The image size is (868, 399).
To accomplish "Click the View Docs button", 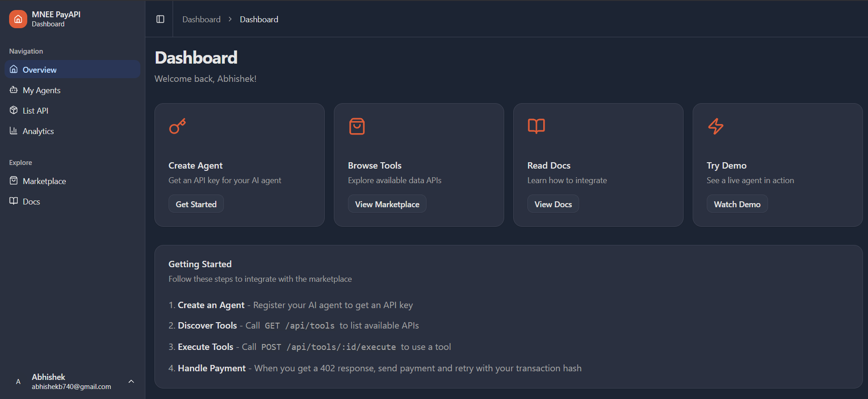I will (553, 204).
